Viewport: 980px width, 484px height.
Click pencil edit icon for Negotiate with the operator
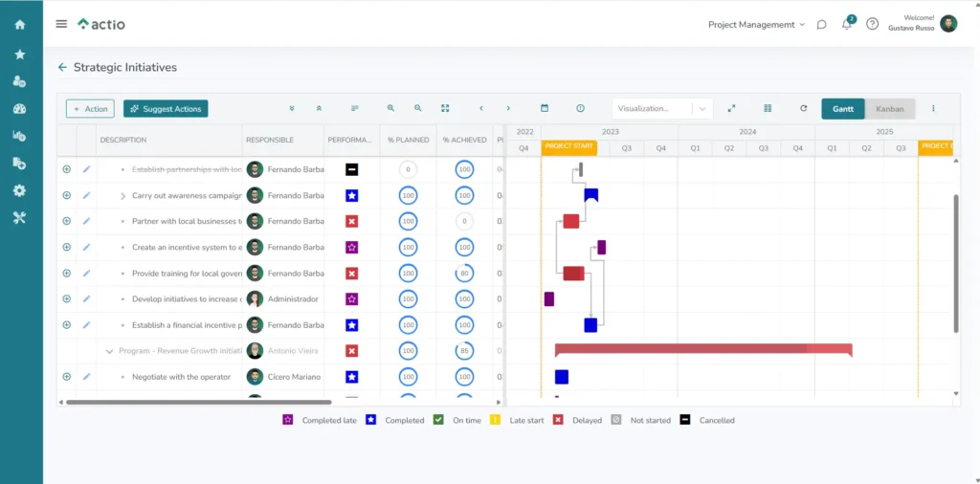[x=86, y=377]
